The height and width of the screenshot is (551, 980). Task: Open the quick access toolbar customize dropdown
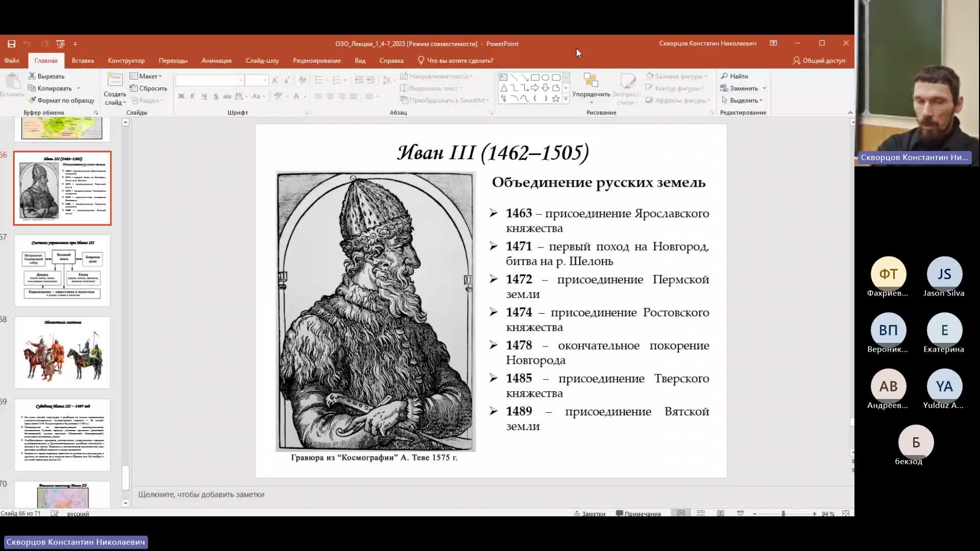[75, 44]
